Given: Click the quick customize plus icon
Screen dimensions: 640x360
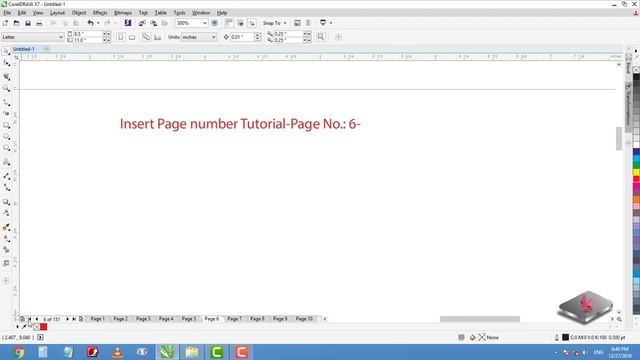Looking at the screenshot, I should [x=338, y=37].
